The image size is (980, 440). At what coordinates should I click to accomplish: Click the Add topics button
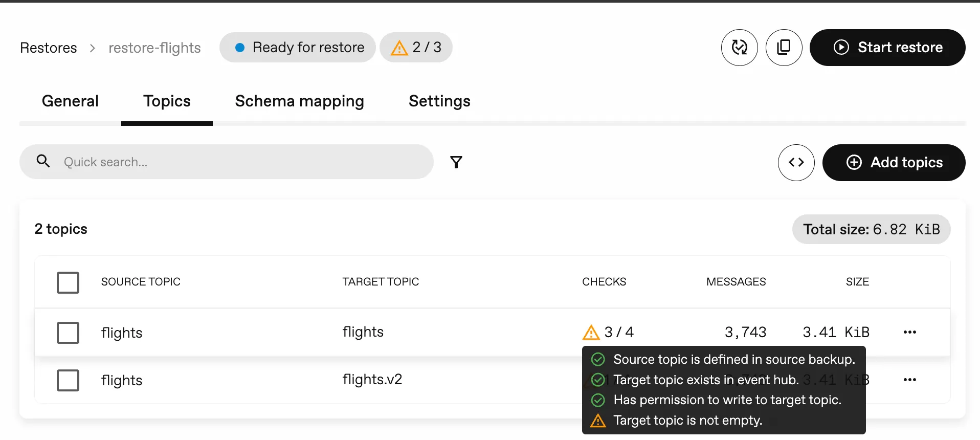pos(894,163)
